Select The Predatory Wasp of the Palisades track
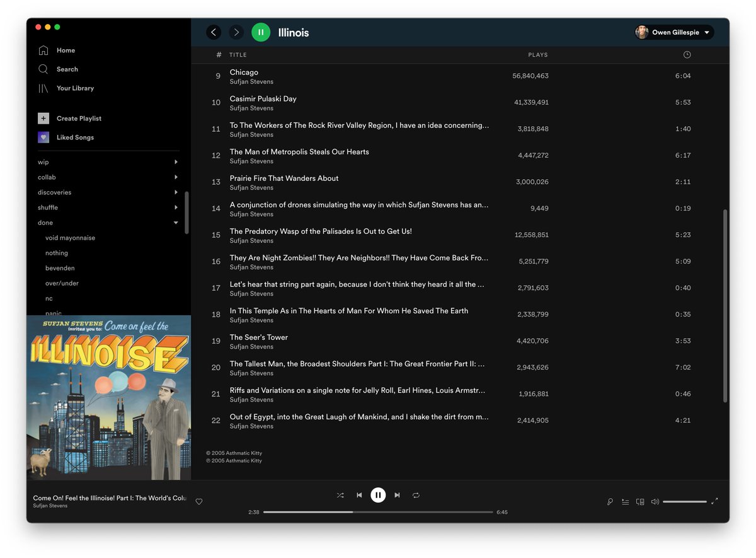This screenshot has width=756, height=558. click(x=321, y=231)
